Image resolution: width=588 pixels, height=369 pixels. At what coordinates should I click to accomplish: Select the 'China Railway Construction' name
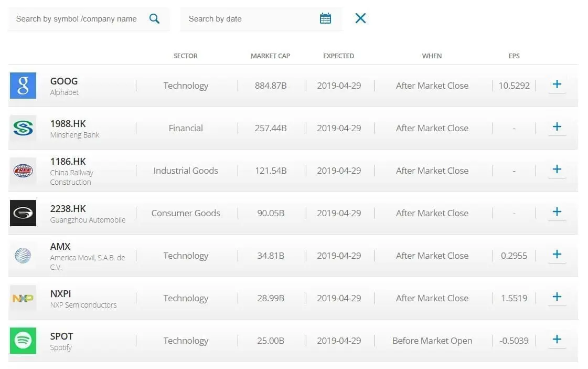tap(72, 177)
